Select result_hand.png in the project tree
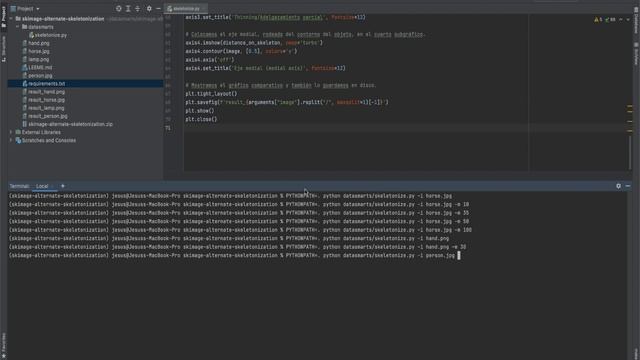640x360 pixels. (x=46, y=92)
